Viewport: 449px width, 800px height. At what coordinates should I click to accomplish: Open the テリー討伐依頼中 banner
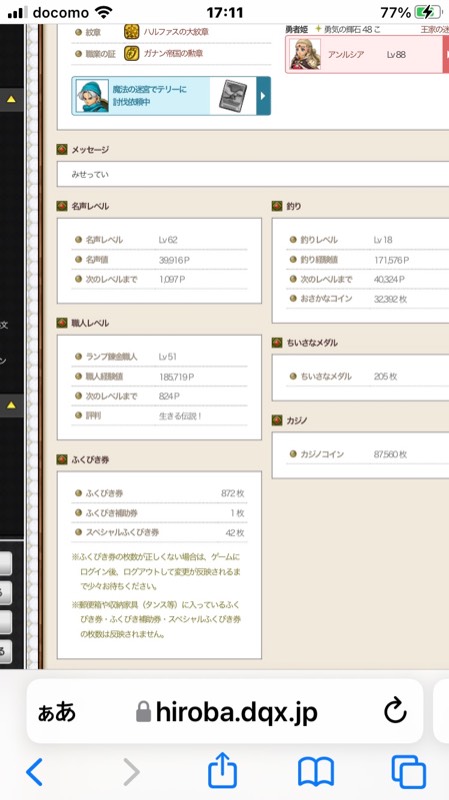click(171, 96)
